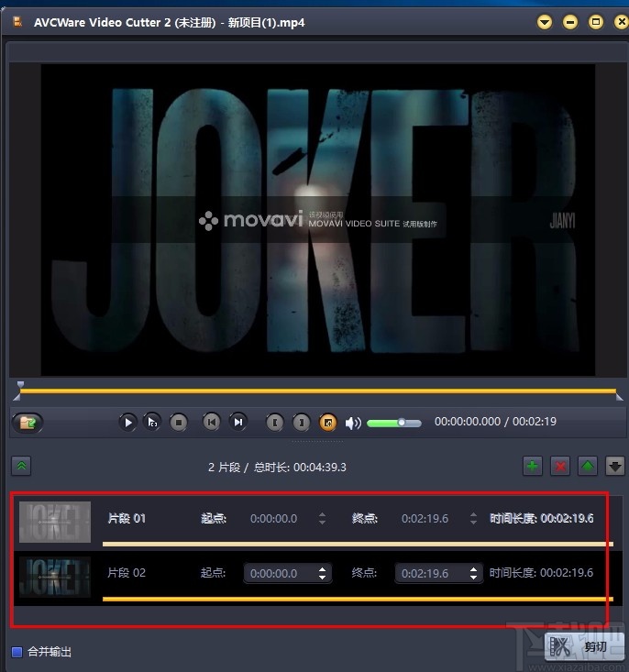Viewport: 629px width, 672px height.
Task: Click the 片段 01 label
Action: 127,519
